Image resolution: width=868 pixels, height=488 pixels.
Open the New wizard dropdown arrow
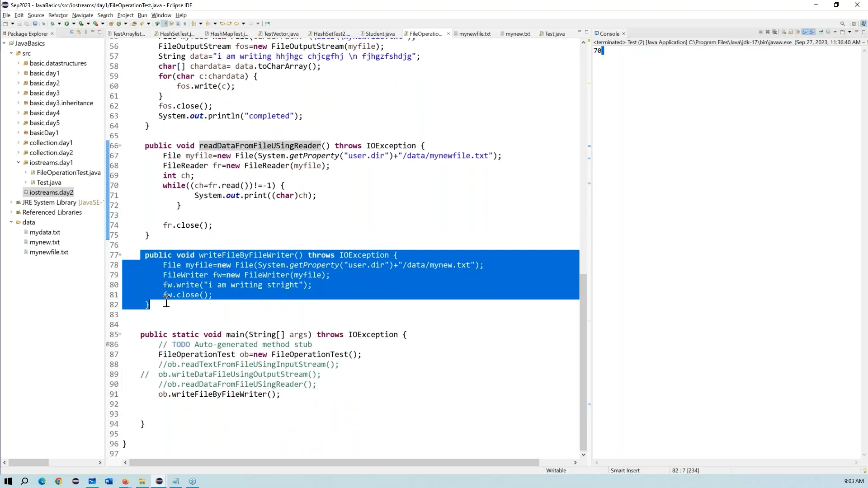pyautogui.click(x=12, y=23)
